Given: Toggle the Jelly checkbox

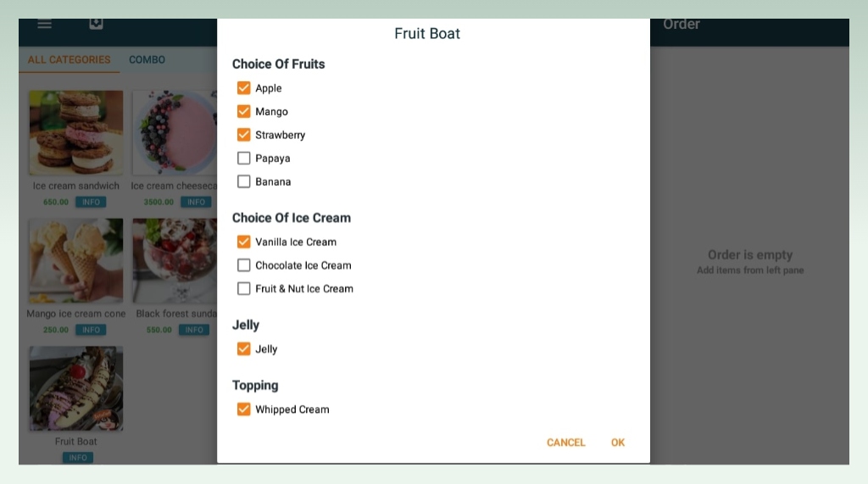Looking at the screenshot, I should pos(243,349).
